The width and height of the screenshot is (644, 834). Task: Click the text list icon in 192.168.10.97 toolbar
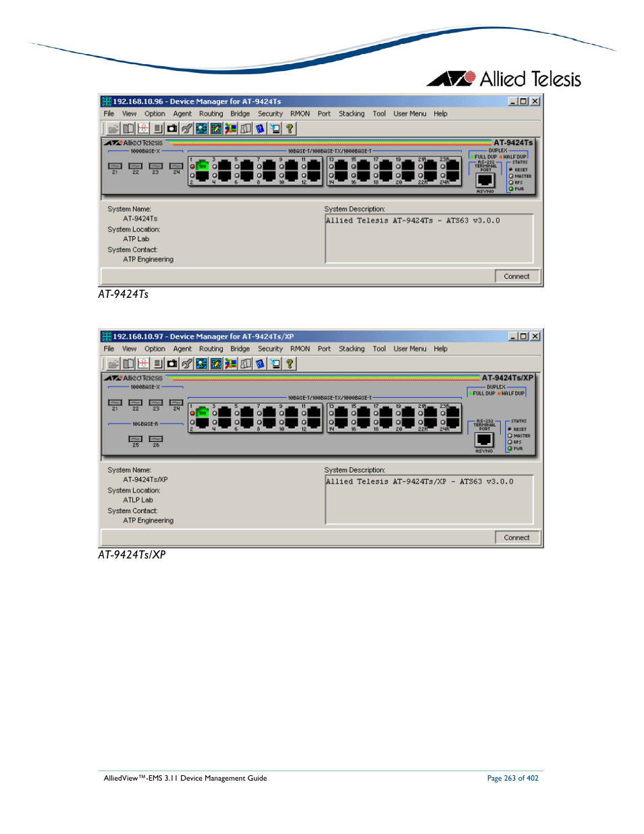157,363
